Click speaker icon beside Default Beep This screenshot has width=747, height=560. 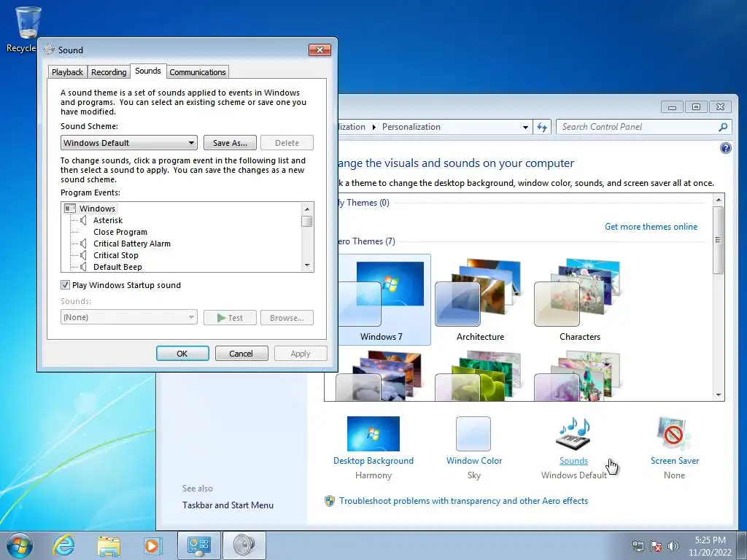pyautogui.click(x=83, y=267)
